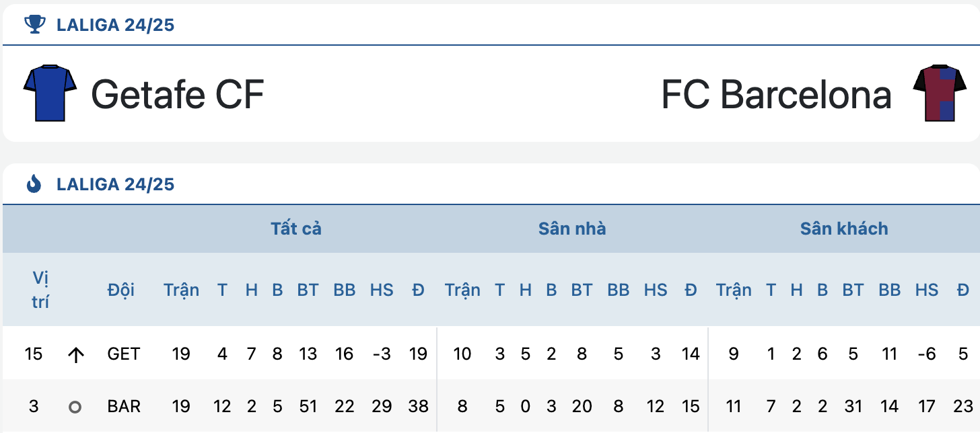This screenshot has width=980, height=433.
Task: Click the flame icon in standings header
Action: [34, 184]
